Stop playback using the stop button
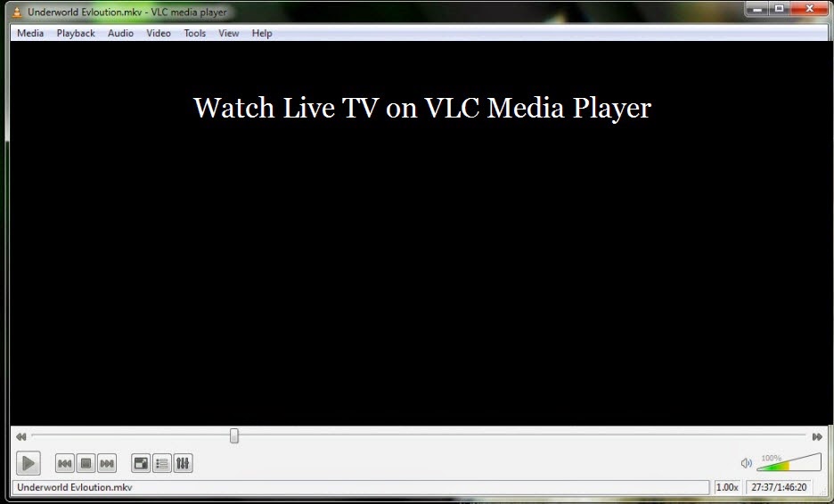 click(86, 464)
